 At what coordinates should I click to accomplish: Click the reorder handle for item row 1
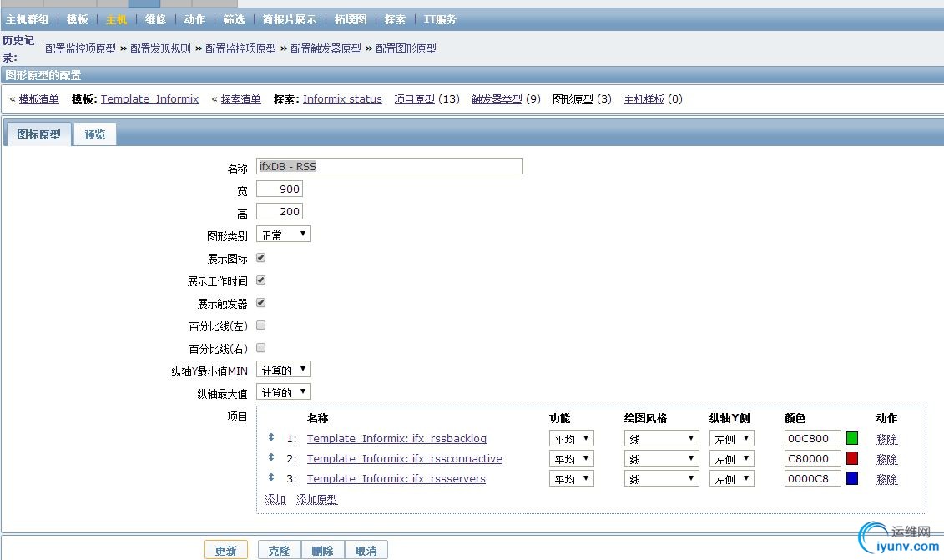271,437
